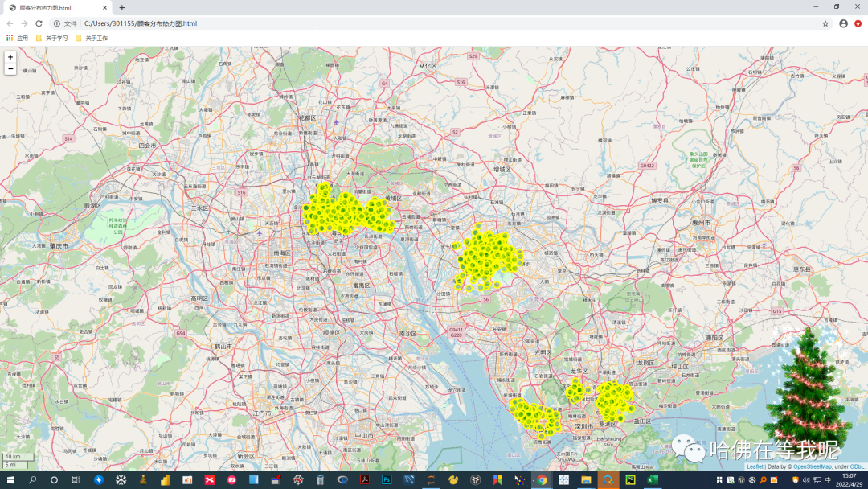This screenshot has height=489, width=868.
Task: Launch Power BI from taskbar
Action: 165,480
